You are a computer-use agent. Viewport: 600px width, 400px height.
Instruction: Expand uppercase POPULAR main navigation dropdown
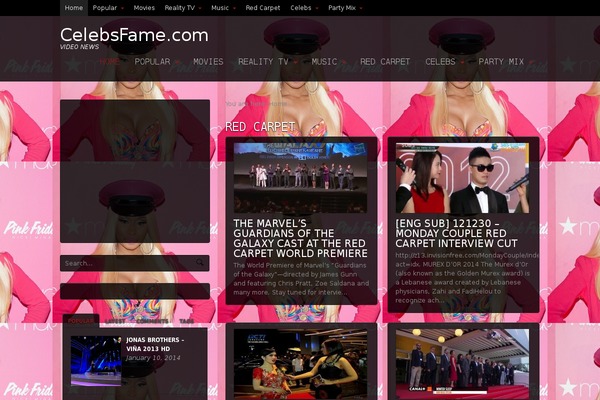coord(157,61)
